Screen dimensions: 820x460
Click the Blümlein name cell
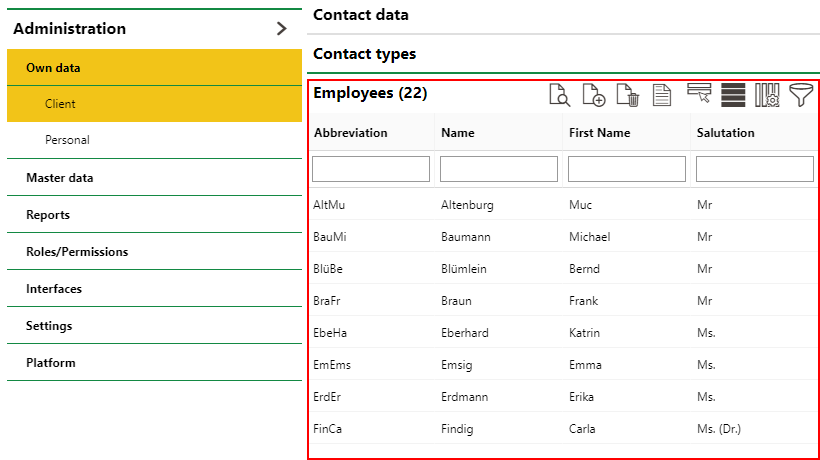[x=463, y=269]
